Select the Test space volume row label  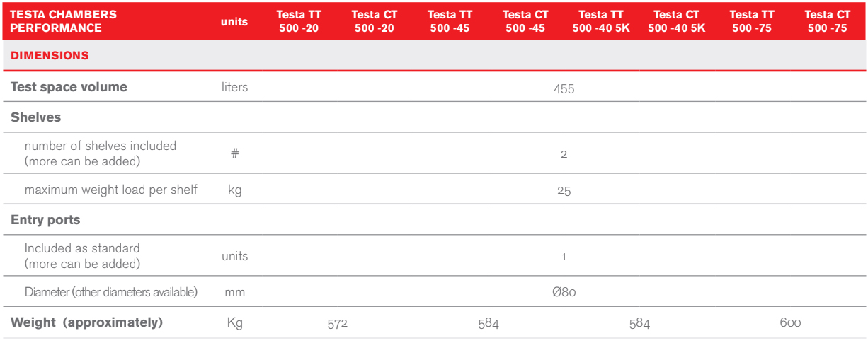point(69,87)
